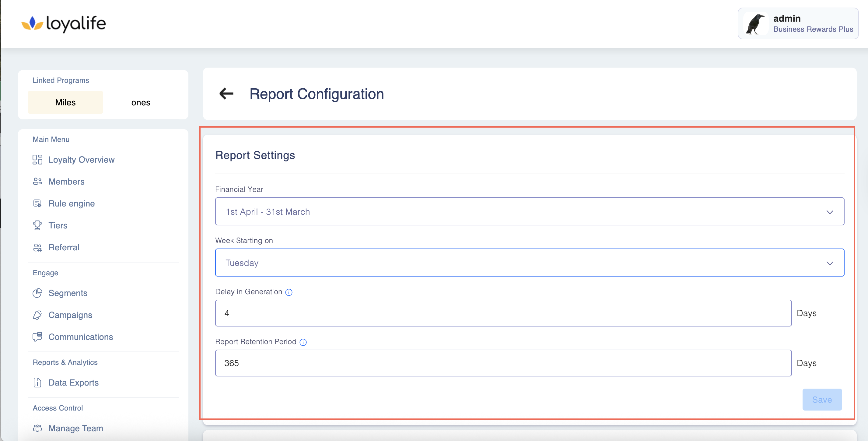Image resolution: width=868 pixels, height=441 pixels.
Task: Click the back arrow beside Report Configuration
Action: 226,93
